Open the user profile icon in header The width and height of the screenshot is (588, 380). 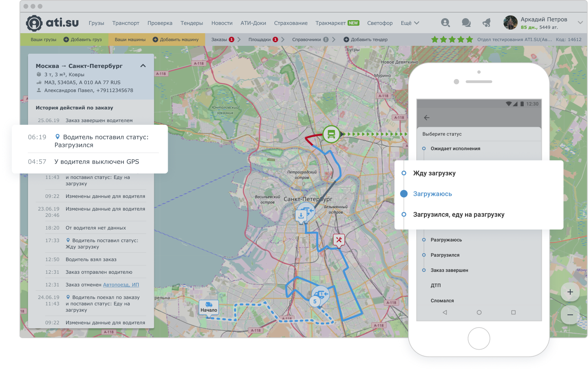[445, 23]
